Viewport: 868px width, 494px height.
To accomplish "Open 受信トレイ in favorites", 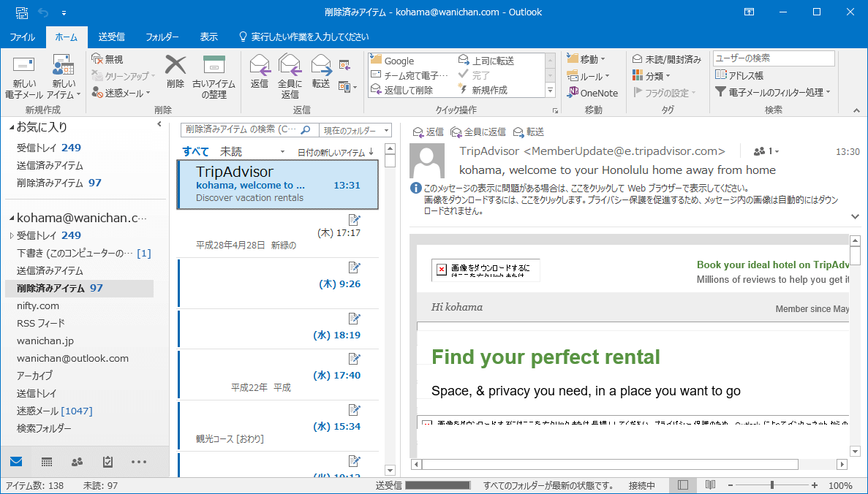I will coord(49,148).
